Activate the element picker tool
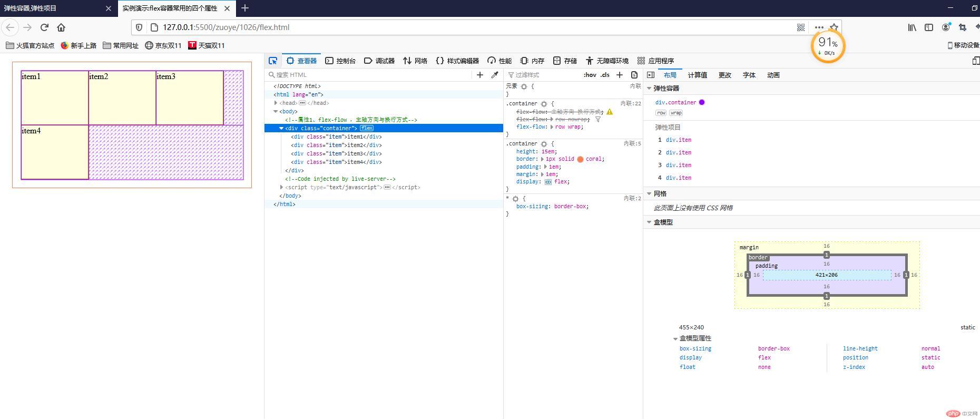The height and width of the screenshot is (419, 980). tap(273, 61)
